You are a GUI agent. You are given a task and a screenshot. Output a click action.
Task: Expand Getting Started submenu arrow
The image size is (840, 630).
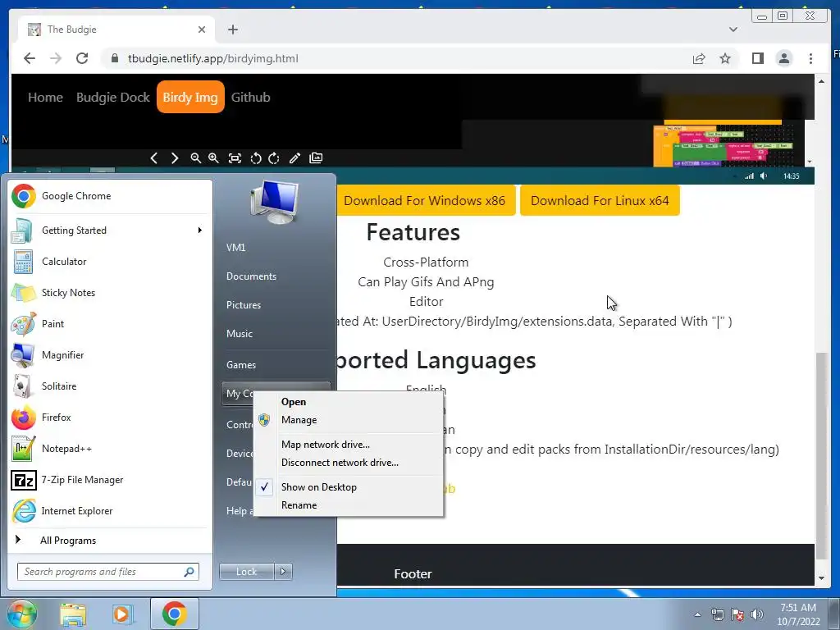point(200,231)
